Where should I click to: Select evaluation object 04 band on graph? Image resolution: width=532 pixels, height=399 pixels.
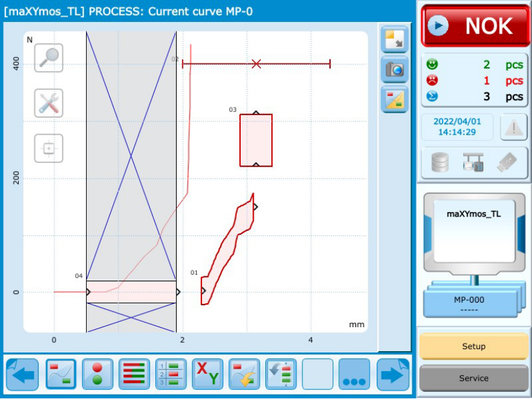tap(131, 292)
